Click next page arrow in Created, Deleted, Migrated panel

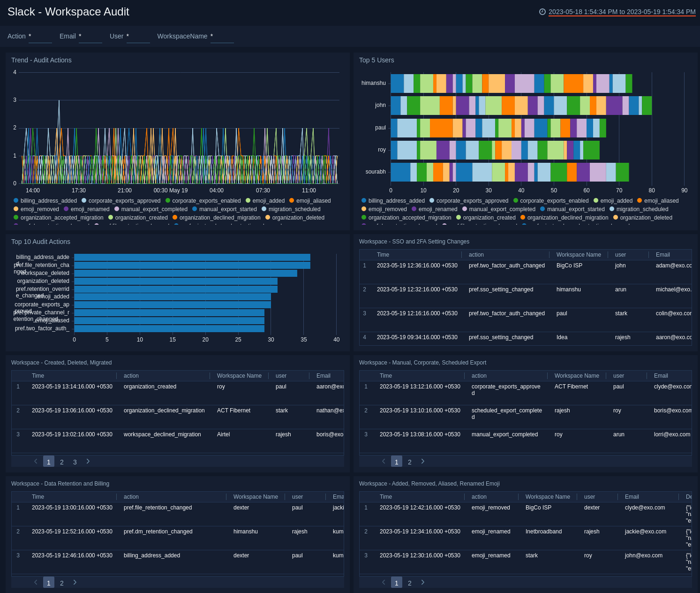click(x=88, y=461)
